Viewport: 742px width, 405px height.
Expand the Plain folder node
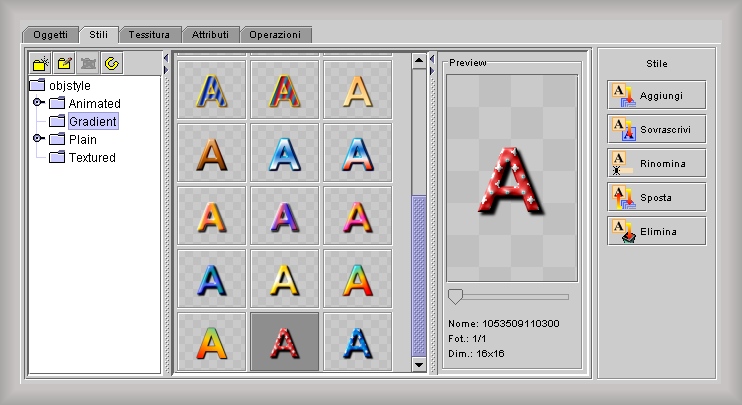tap(39, 139)
